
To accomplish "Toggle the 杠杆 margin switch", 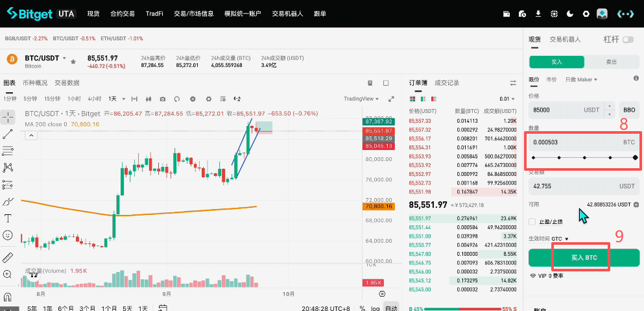I will [x=628, y=40].
